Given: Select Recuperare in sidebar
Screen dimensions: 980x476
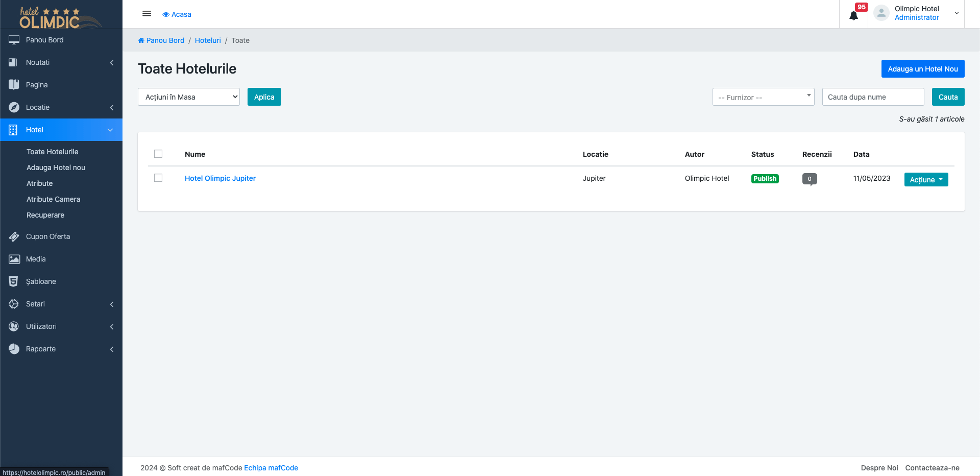Looking at the screenshot, I should 45,215.
